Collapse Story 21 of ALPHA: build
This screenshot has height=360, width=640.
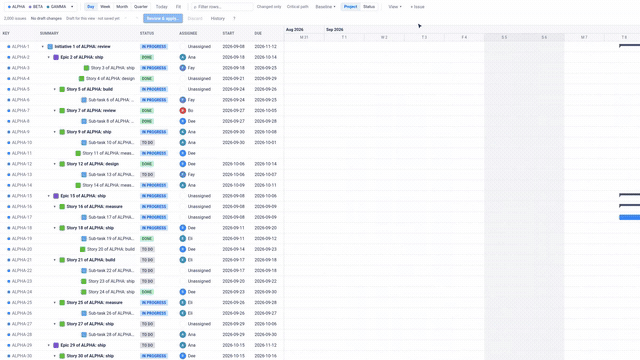pyautogui.click(x=55, y=260)
